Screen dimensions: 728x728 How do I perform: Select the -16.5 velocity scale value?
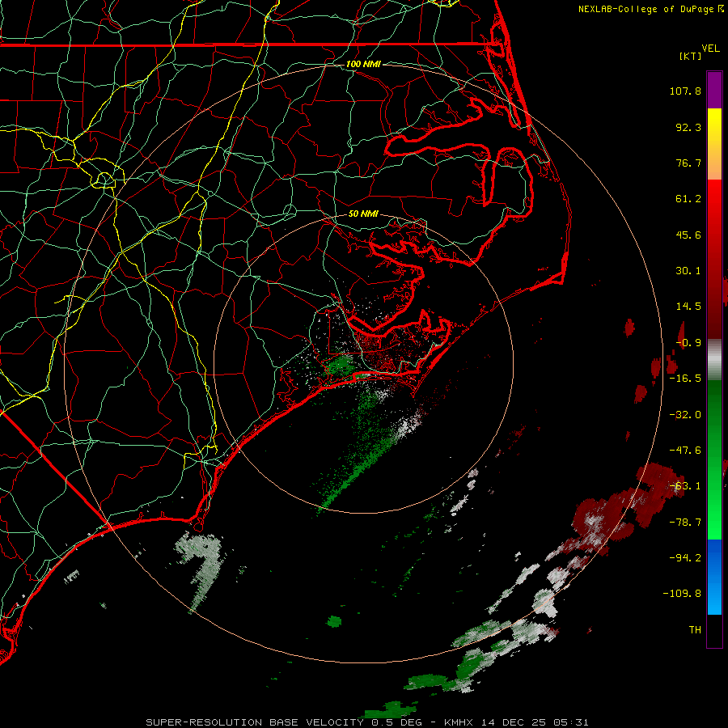685,379
